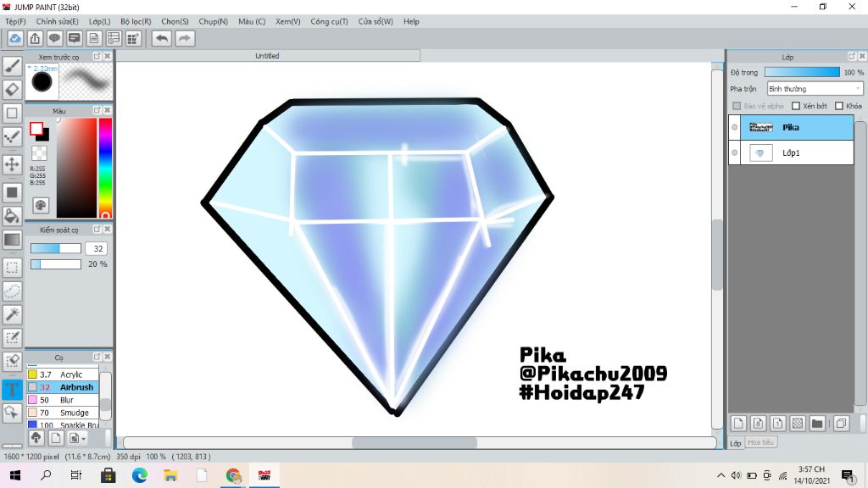Screen dimensions: 868x488
Task: Undock the Xem trước cọ panel
Action: [97, 57]
